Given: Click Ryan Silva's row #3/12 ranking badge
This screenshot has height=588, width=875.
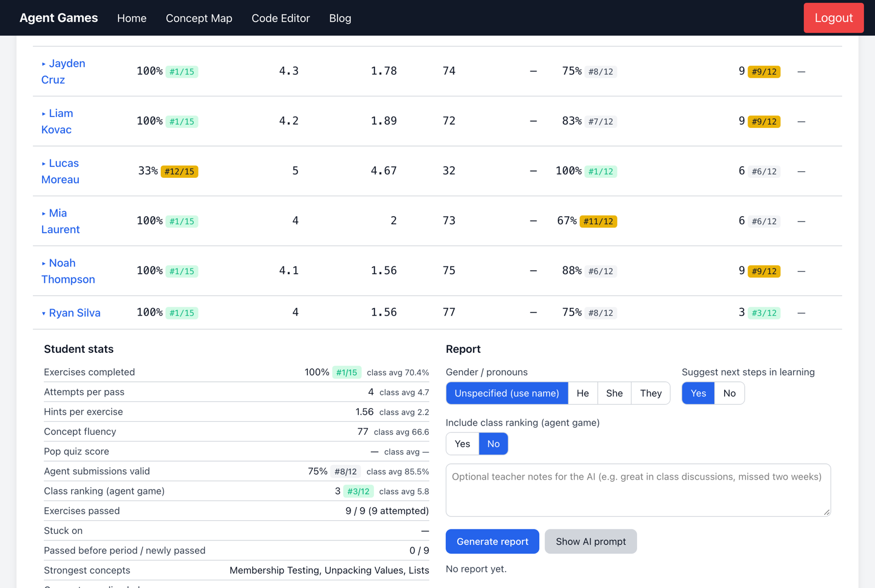Looking at the screenshot, I should [764, 313].
